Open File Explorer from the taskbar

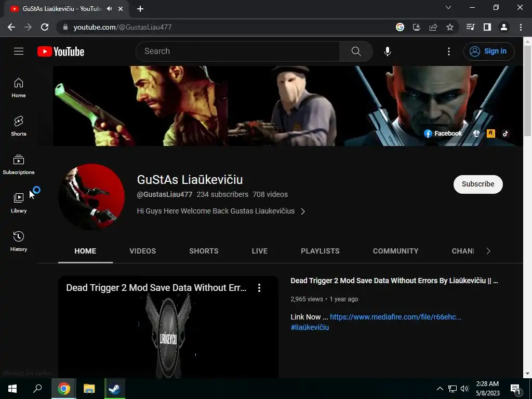tap(89, 389)
